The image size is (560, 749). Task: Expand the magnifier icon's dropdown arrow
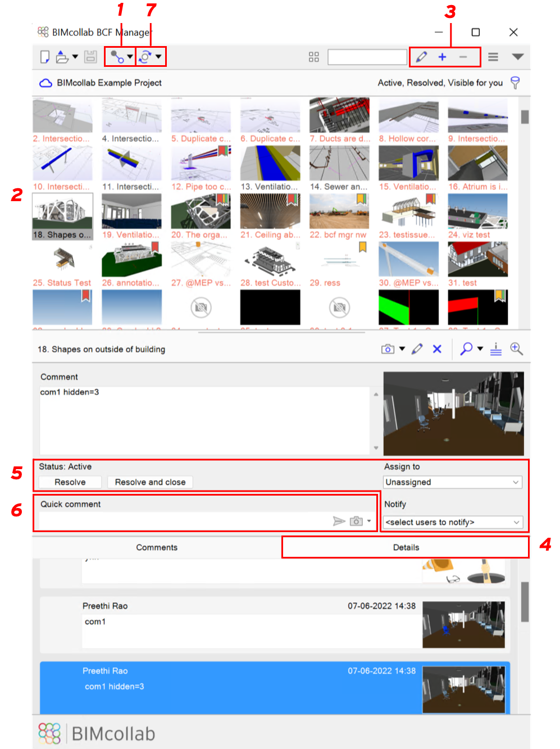point(480,349)
